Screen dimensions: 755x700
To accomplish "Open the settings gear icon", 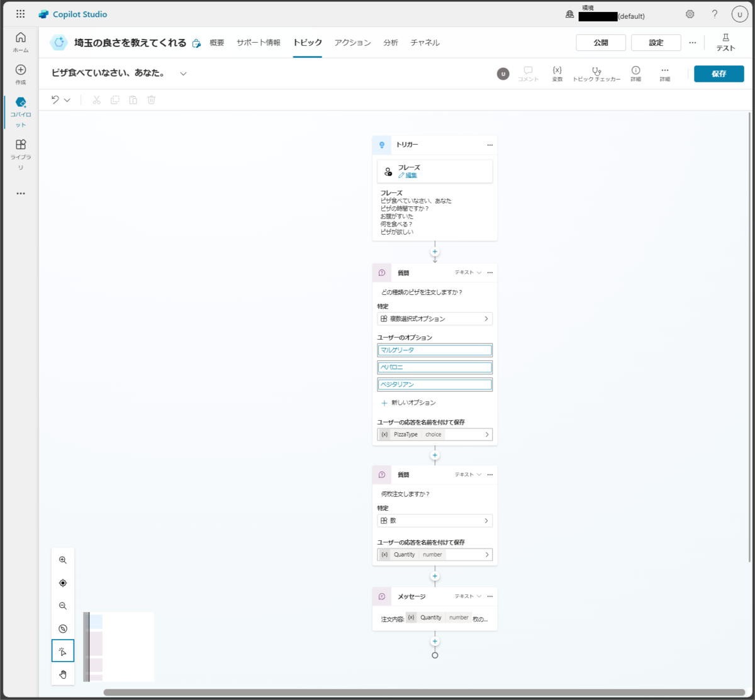I will coord(690,14).
